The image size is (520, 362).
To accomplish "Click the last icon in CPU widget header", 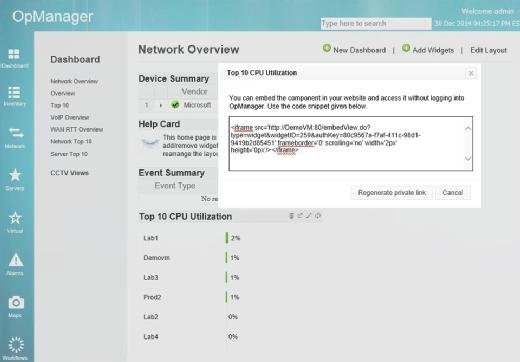I will click(318, 216).
